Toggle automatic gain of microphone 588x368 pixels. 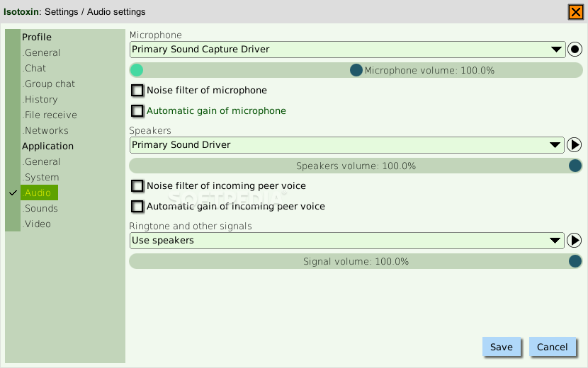click(137, 111)
